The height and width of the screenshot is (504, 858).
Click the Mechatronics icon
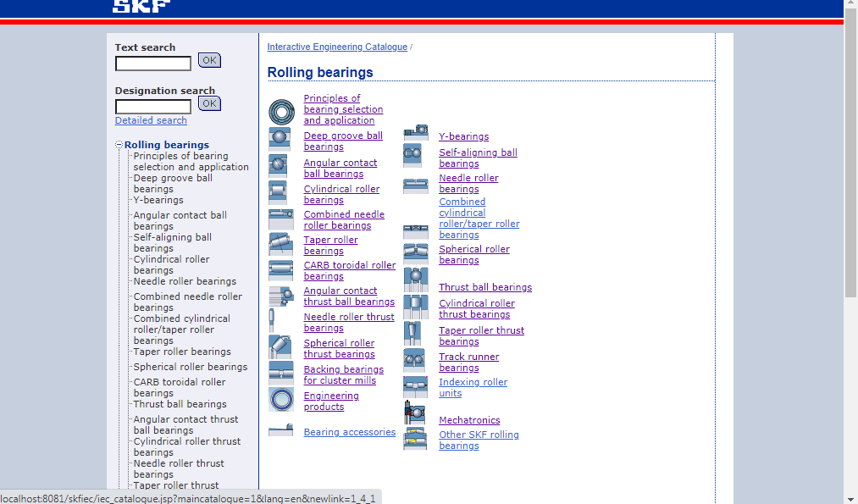415,413
